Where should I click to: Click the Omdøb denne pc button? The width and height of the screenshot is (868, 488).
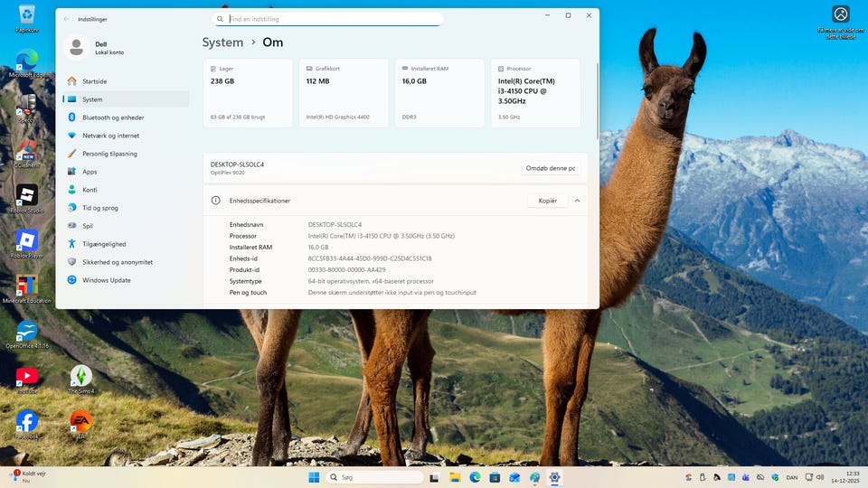pos(550,168)
